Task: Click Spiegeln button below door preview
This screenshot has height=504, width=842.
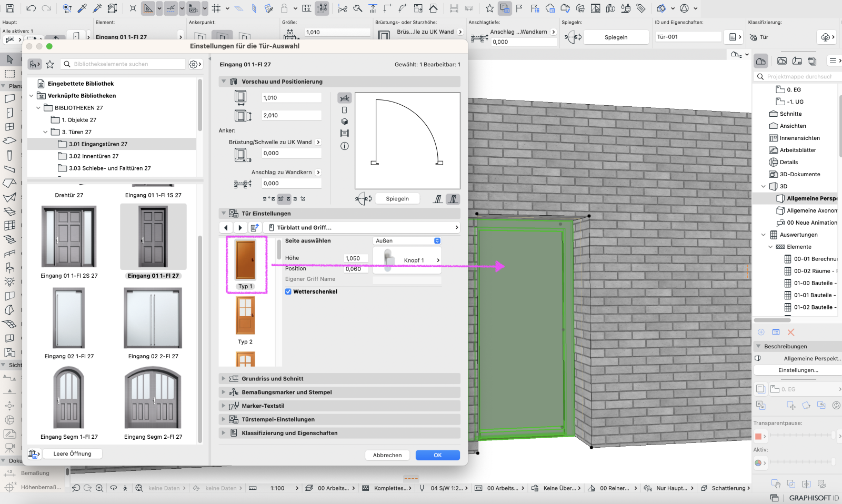Action: point(397,199)
